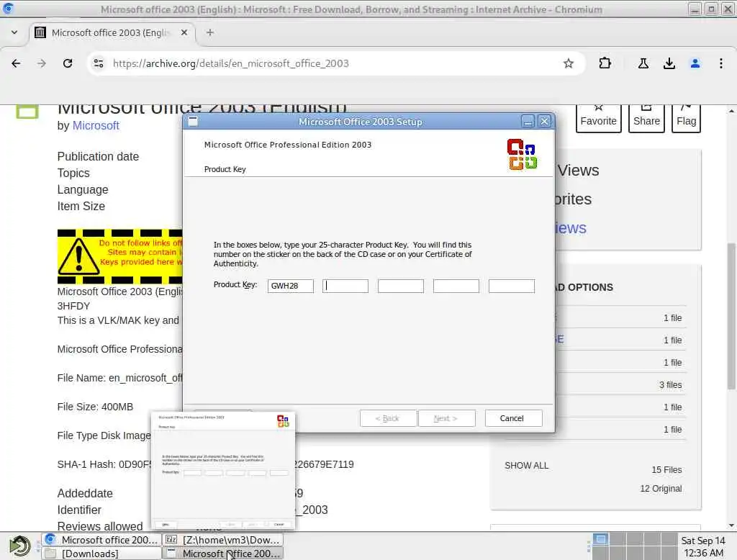
Task: Open site information icon in address bar
Action: point(98,63)
